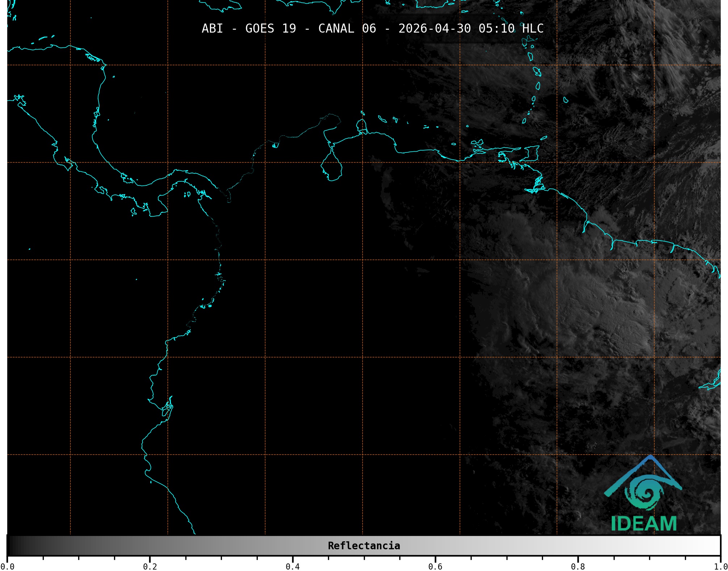This screenshot has width=728, height=571.
Task: Click the white end of reflectance colorbar
Action: point(713,546)
